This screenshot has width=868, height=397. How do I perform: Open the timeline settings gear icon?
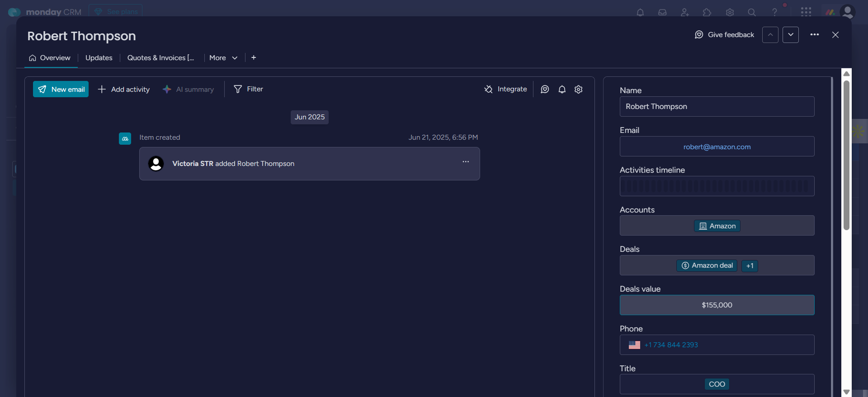tap(579, 89)
